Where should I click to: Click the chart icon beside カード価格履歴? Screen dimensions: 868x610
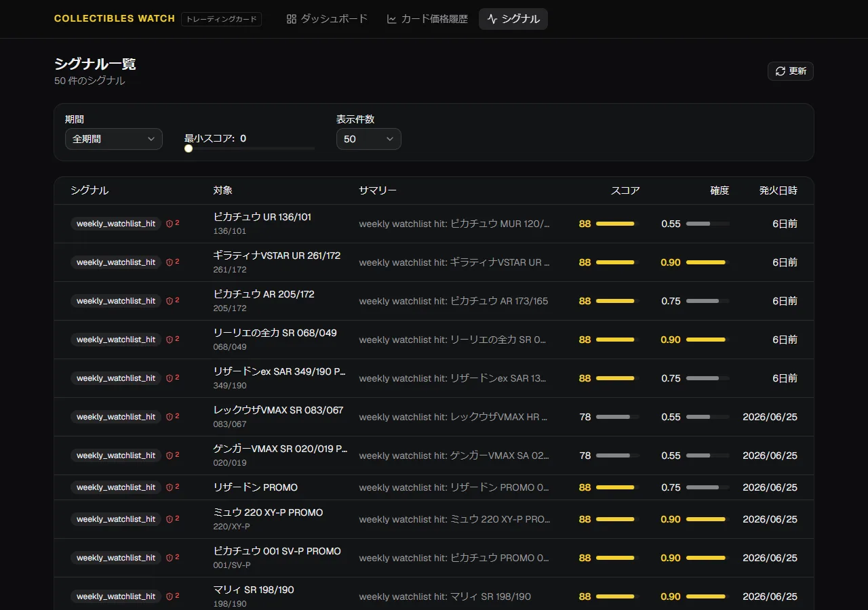point(392,19)
